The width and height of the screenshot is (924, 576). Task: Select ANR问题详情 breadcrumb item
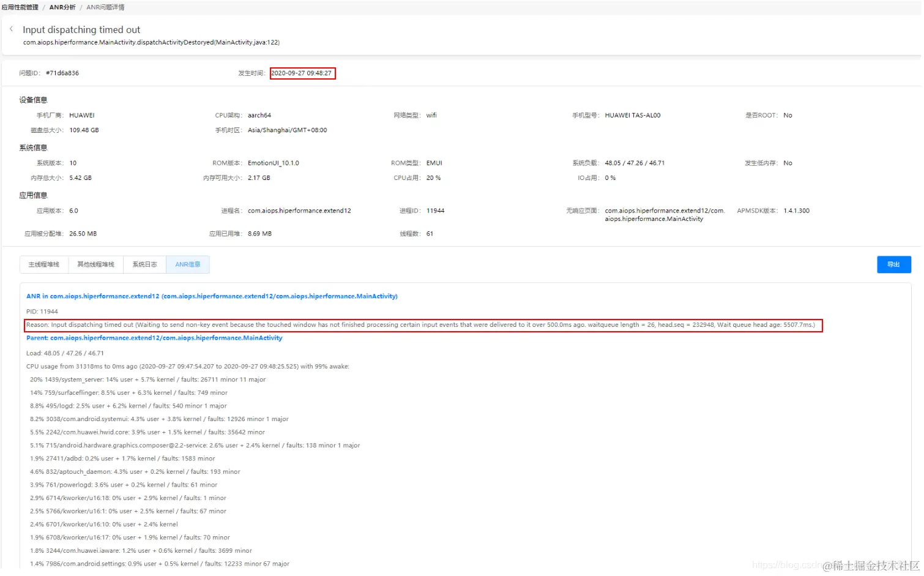tap(105, 7)
